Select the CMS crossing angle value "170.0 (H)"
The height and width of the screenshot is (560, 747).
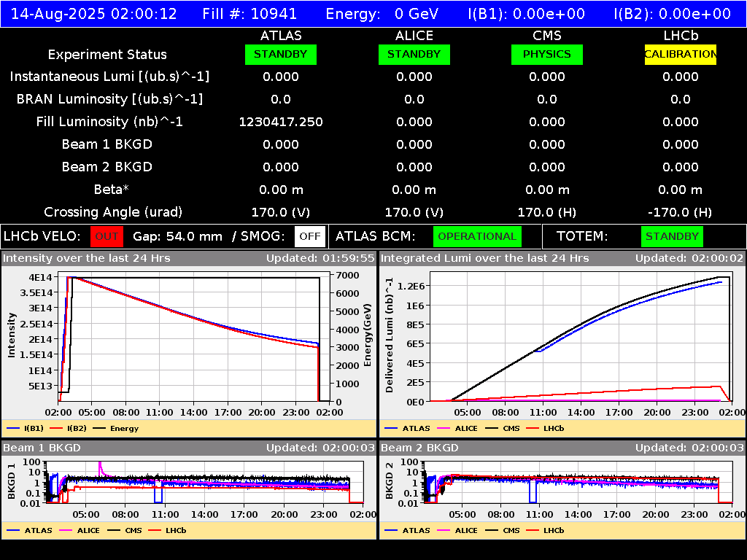(547, 212)
